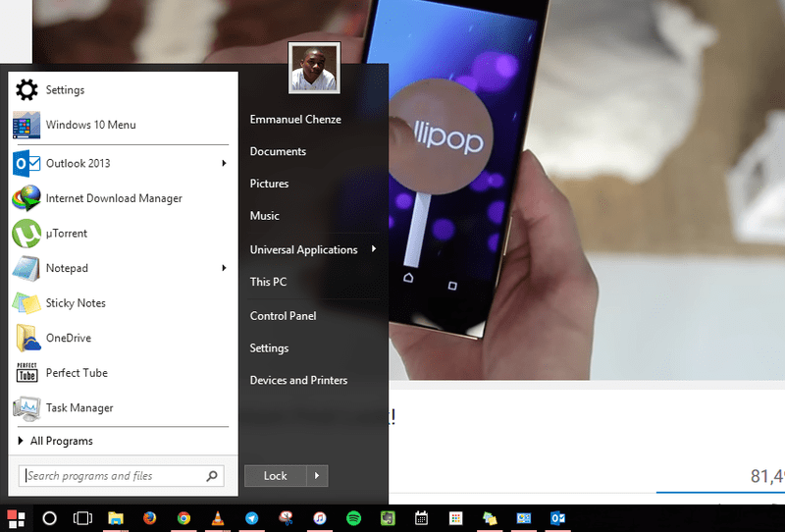The image size is (785, 532).
Task: Launch Internet Download Manager icon
Action: pos(26,198)
